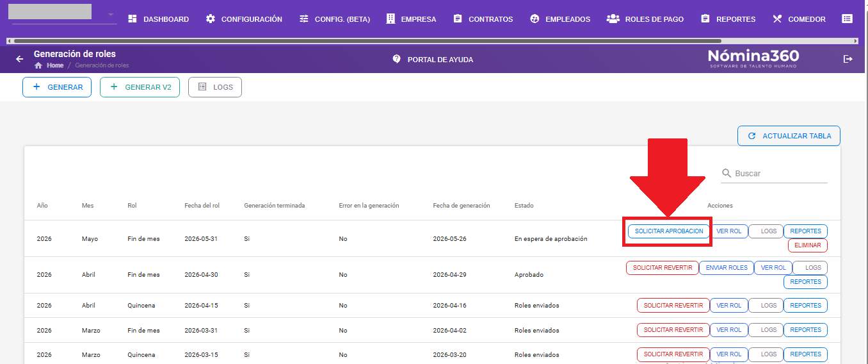The image size is (868, 364).
Task: Click the Dashboard grid icon
Action: (x=133, y=19)
